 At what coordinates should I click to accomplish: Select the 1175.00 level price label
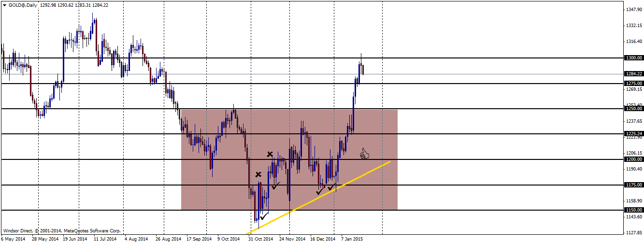pyautogui.click(x=634, y=185)
